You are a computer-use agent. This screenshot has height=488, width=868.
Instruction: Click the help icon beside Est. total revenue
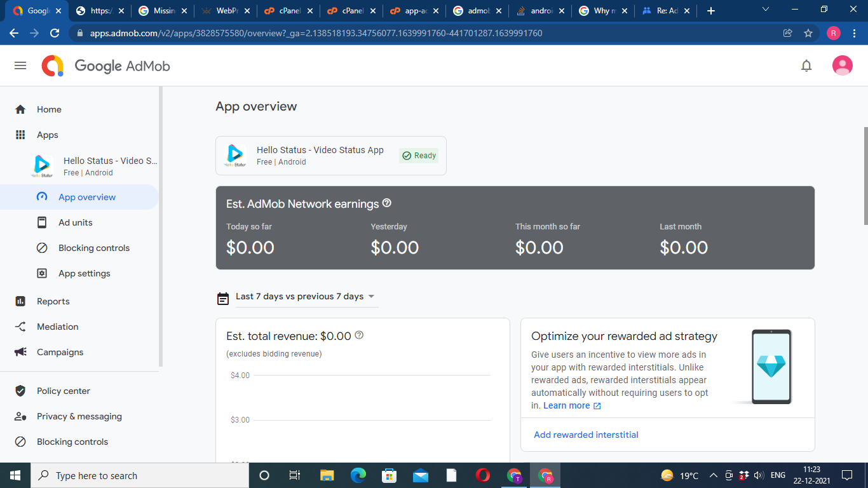coord(359,335)
